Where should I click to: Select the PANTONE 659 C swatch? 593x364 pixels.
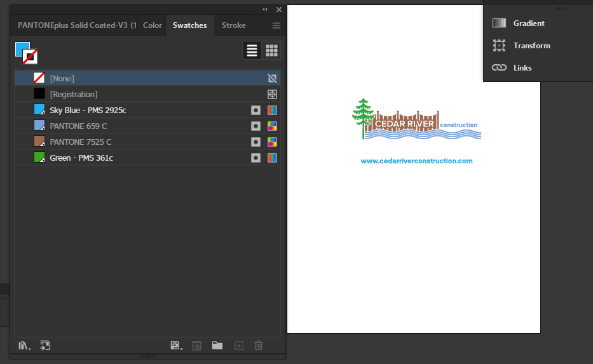point(147,126)
